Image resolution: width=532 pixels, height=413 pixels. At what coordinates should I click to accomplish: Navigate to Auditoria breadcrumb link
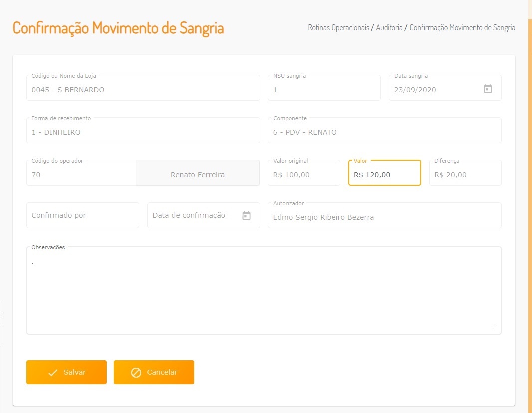389,28
